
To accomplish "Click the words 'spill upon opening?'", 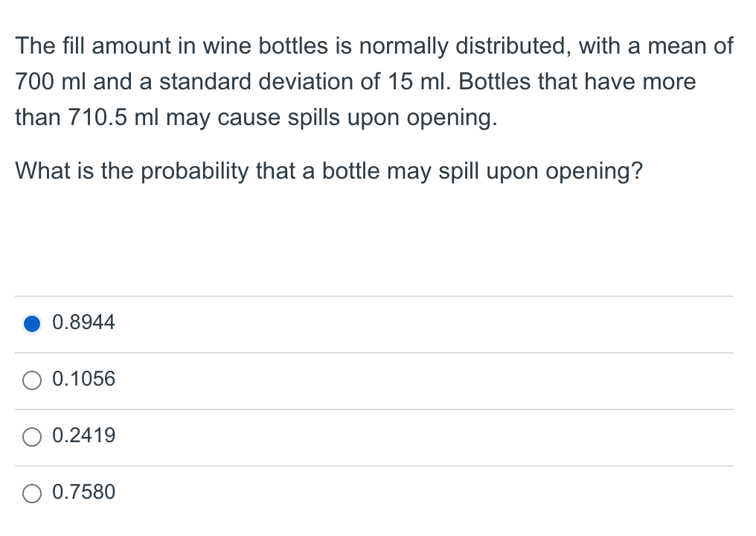I will click(540, 172).
